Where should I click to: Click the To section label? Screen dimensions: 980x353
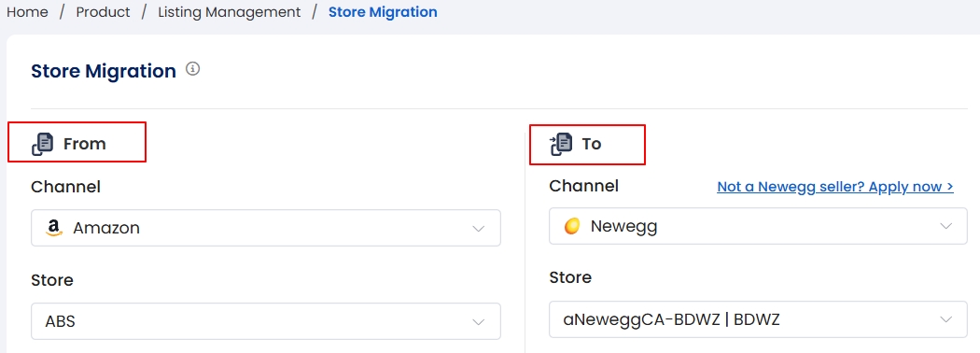[x=591, y=144]
